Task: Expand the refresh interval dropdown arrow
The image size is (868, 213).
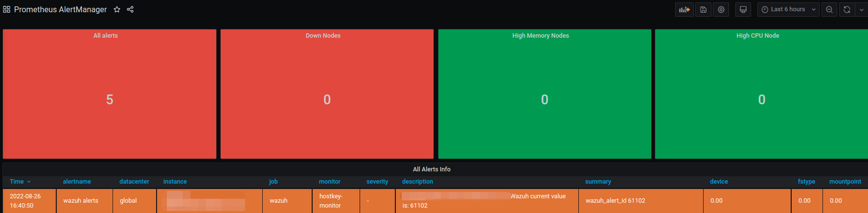Action: click(862, 9)
